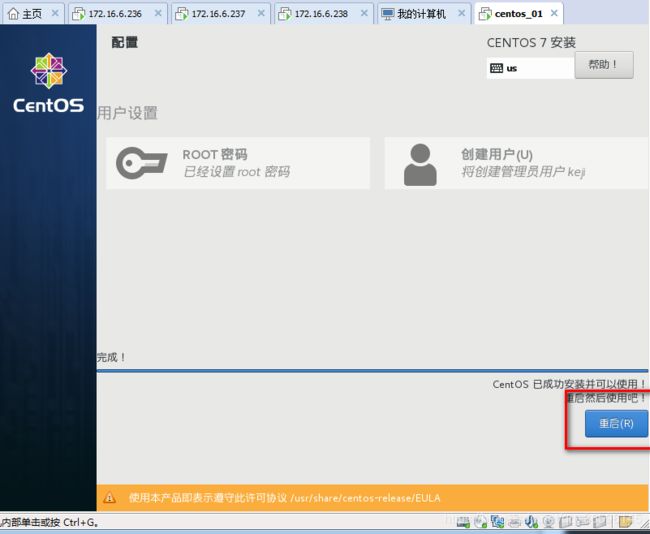Click the CD/DVD drive device status icon
This screenshot has width=650, height=534.
tap(480, 522)
